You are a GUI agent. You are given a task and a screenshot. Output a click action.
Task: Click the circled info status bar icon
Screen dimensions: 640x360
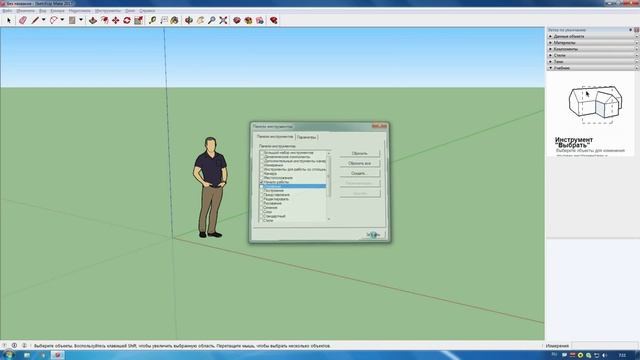click(14, 345)
